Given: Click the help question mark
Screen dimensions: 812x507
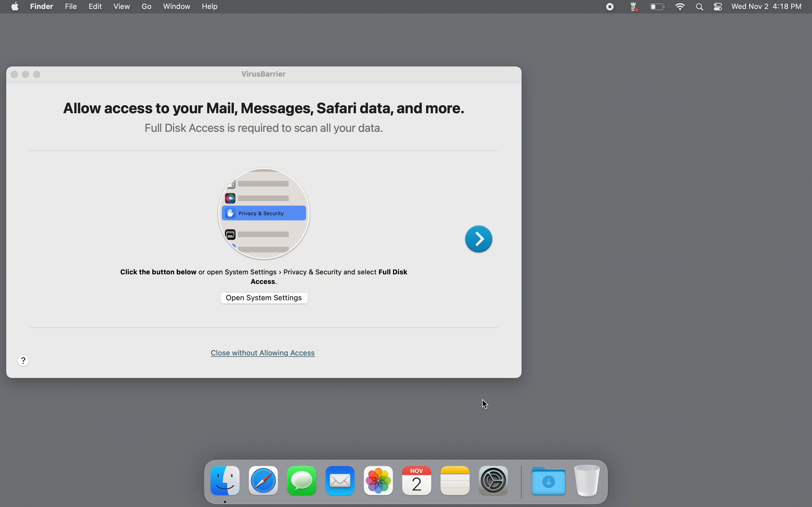Looking at the screenshot, I should click(x=23, y=361).
